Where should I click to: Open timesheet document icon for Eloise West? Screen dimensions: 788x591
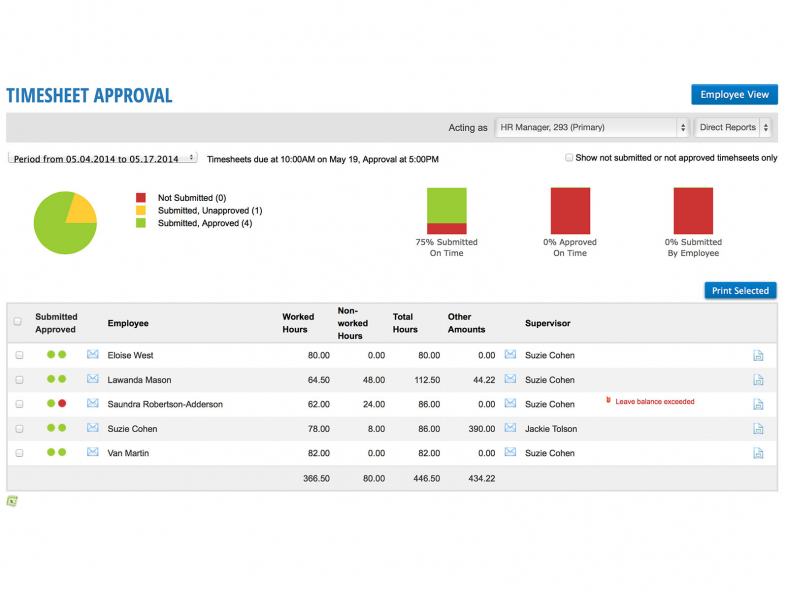758,355
